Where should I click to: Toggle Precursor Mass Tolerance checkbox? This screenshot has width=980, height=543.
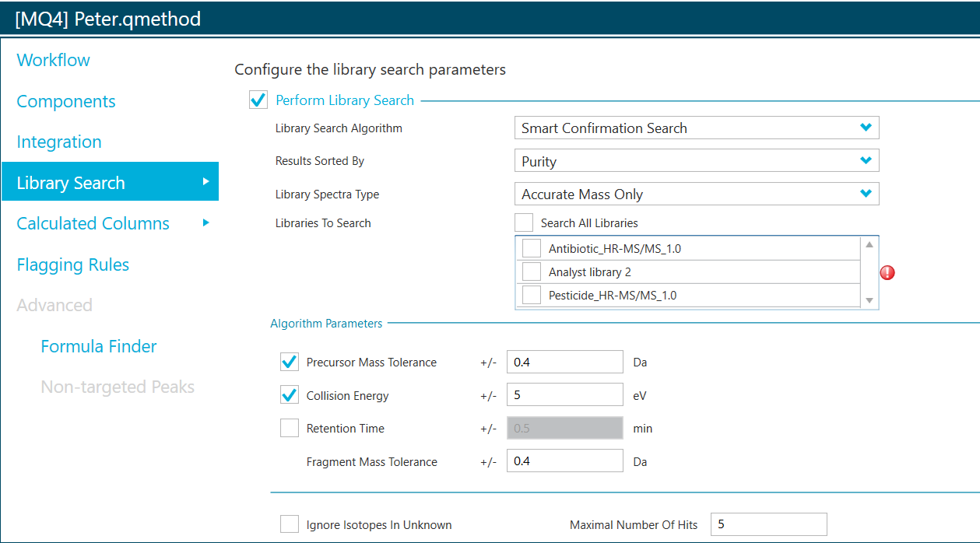[x=290, y=362]
